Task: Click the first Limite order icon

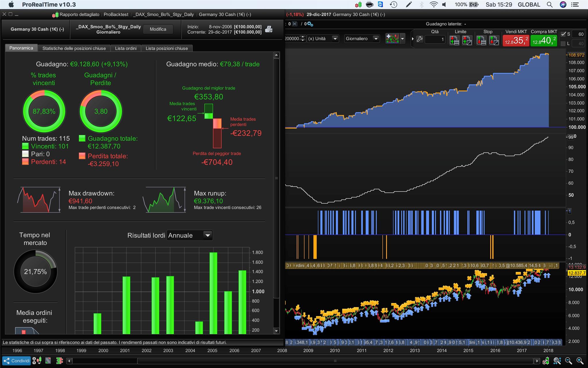Action: click(x=454, y=40)
